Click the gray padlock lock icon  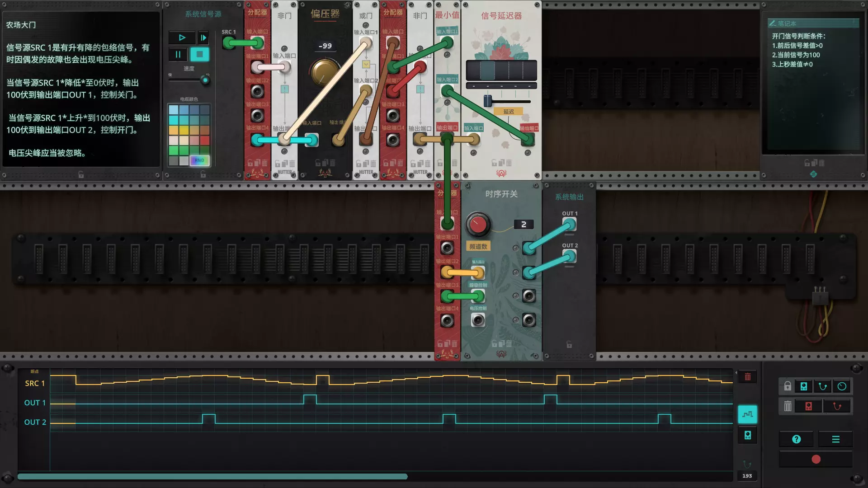tap(788, 386)
